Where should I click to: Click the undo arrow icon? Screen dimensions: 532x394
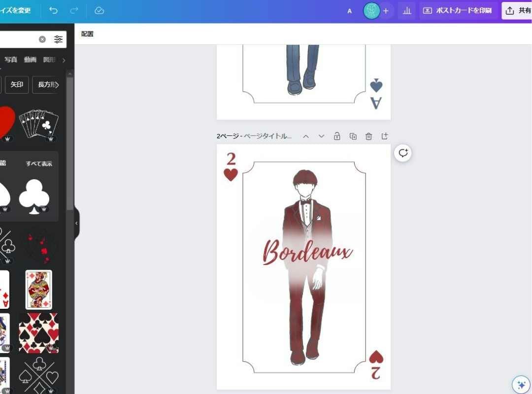pyautogui.click(x=54, y=10)
